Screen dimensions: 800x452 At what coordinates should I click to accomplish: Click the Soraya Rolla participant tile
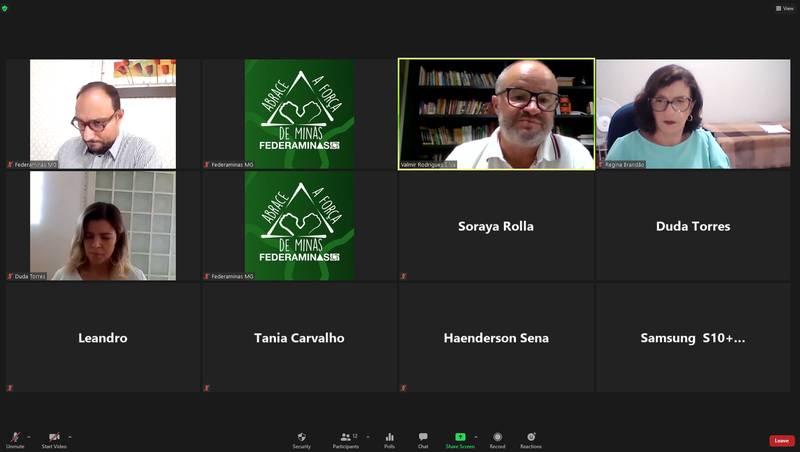tap(496, 226)
